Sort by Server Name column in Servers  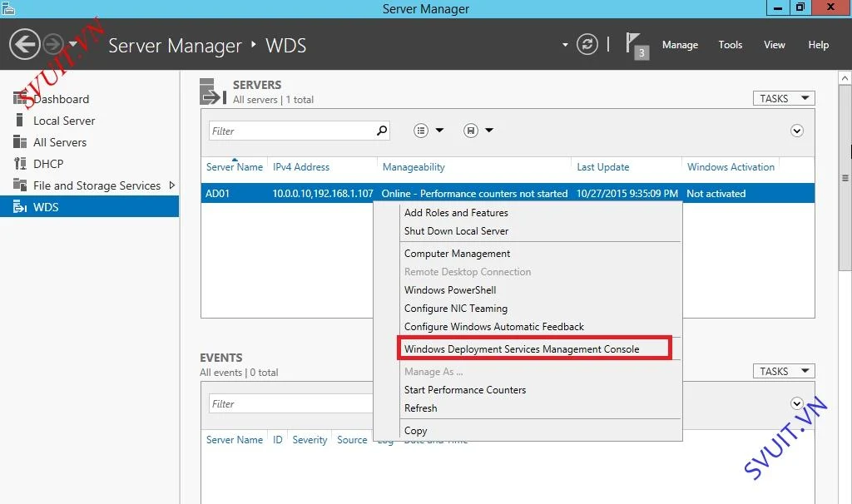point(234,166)
